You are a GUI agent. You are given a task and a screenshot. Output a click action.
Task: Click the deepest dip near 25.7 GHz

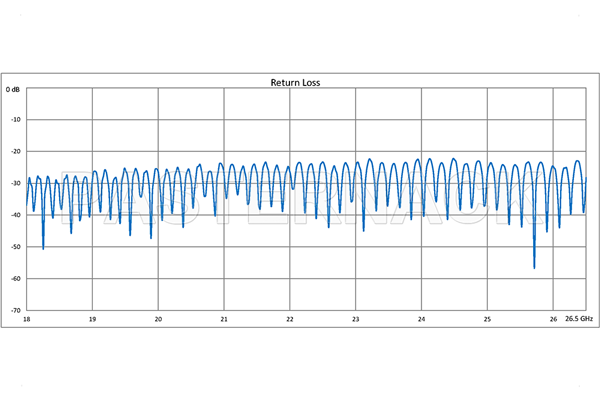534,267
